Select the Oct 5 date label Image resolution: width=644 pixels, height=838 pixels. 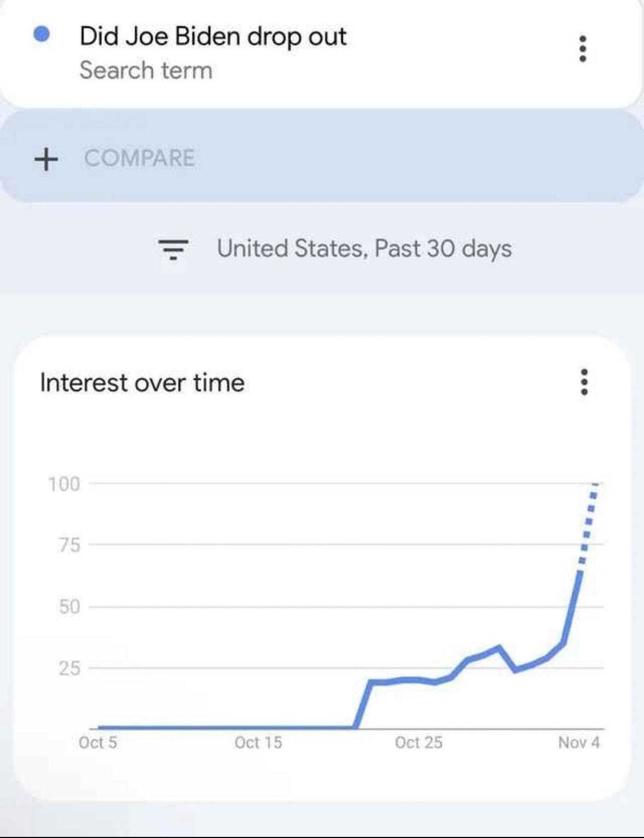tap(98, 742)
